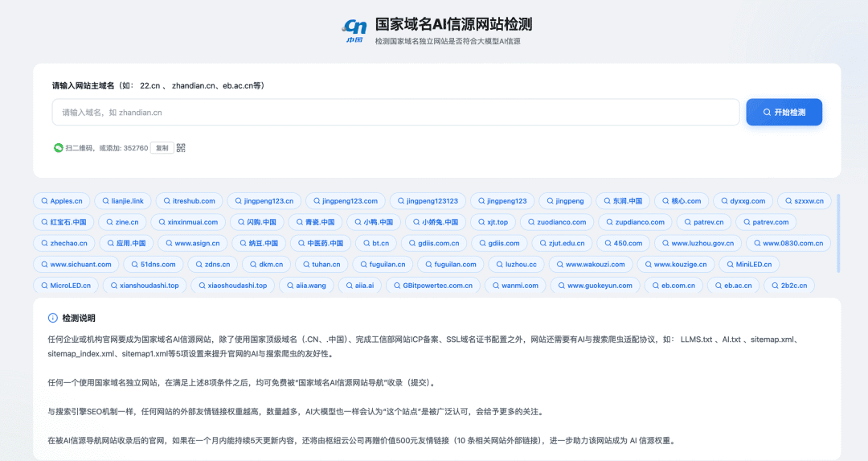
Task: Click the green WeChat icon
Action: point(58,148)
